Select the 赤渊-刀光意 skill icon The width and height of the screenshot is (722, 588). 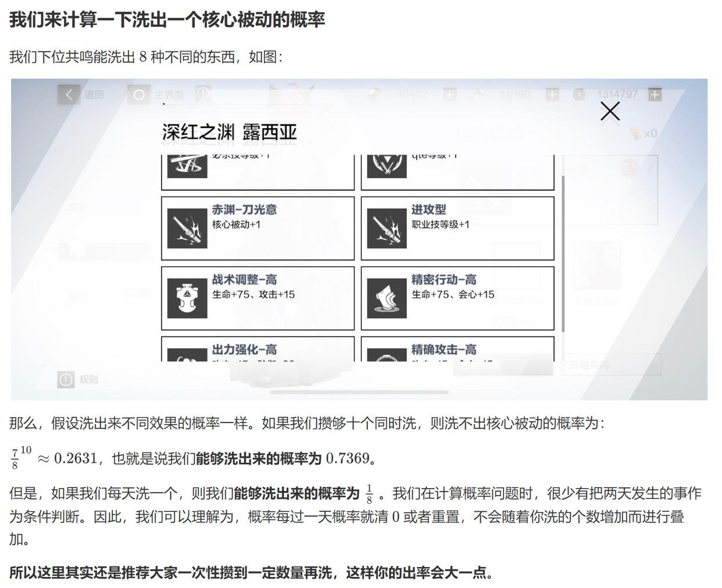click(187, 228)
